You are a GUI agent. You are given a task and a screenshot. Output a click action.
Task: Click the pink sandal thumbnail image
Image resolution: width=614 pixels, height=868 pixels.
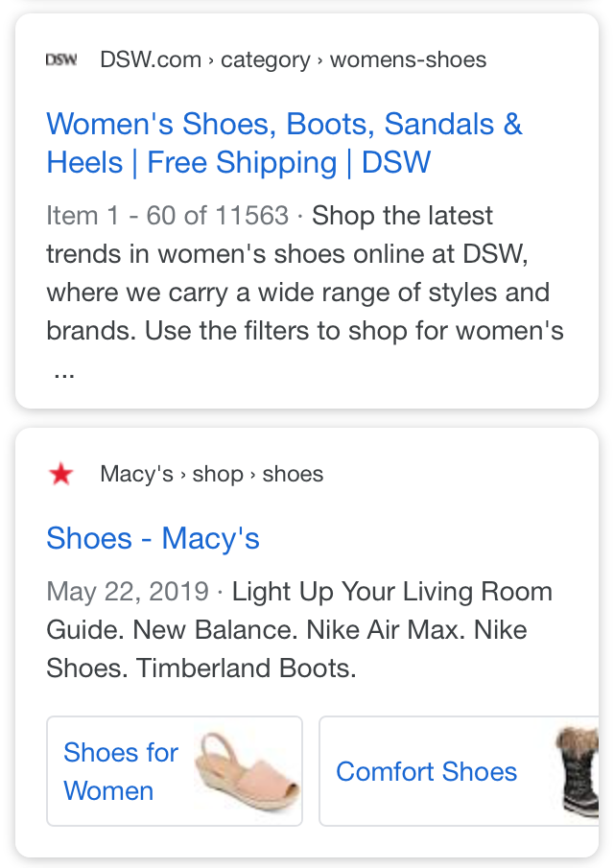[247, 772]
